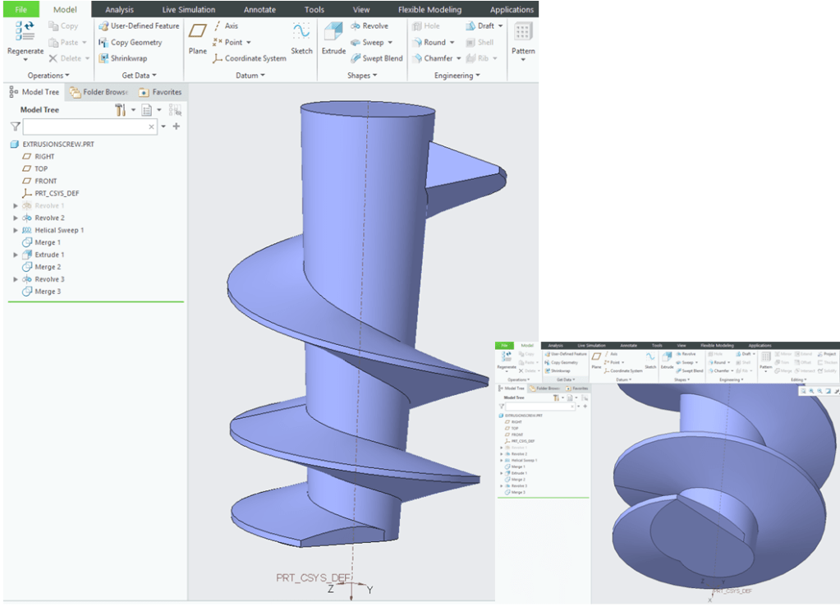
Task: Click the Shrinkwrap tool in the large ribbon
Action: (131, 58)
